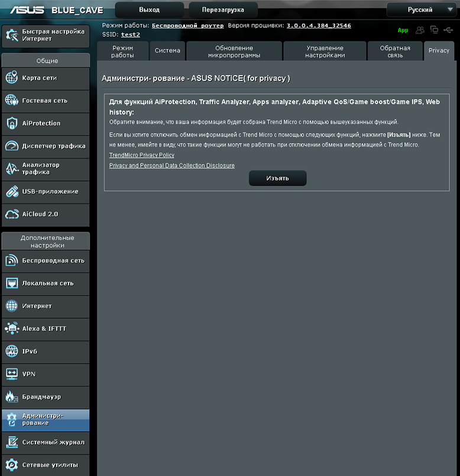
Task: Open the Беспроводная сеть menu label
Action: coord(53,260)
